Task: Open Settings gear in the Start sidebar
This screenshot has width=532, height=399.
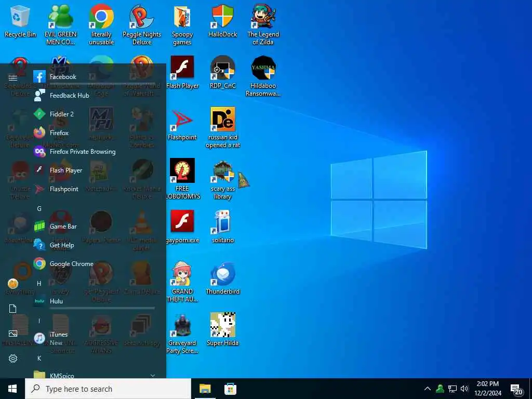Action: 13,358
